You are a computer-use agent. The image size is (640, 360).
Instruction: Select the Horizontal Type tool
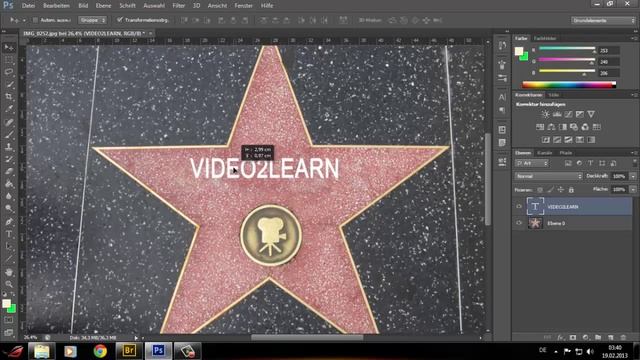click(9, 234)
